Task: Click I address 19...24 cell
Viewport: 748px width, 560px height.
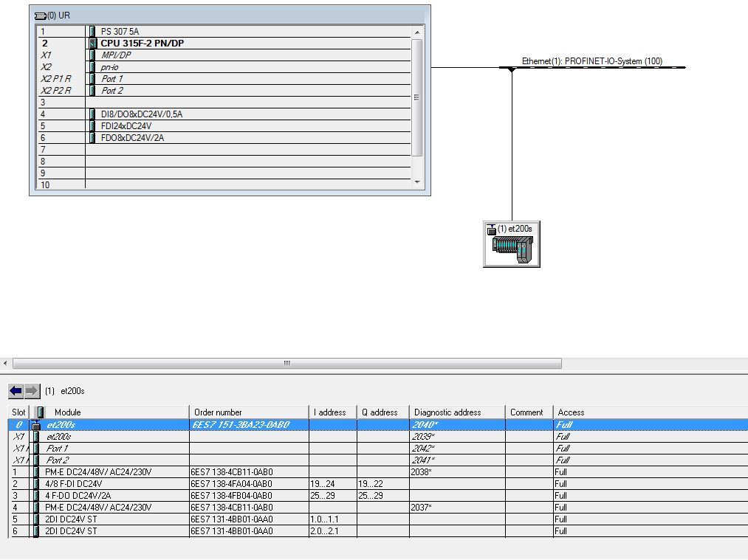Action: tap(333, 484)
